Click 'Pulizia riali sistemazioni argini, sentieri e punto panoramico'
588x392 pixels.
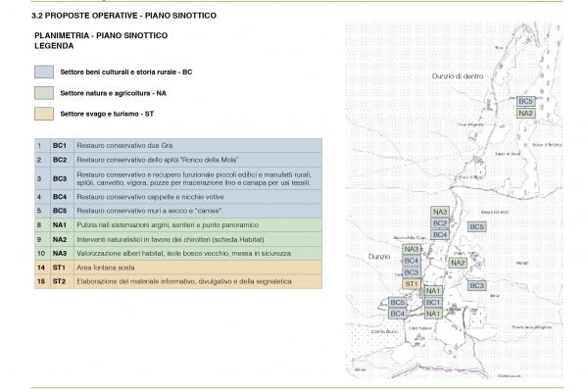(x=168, y=225)
